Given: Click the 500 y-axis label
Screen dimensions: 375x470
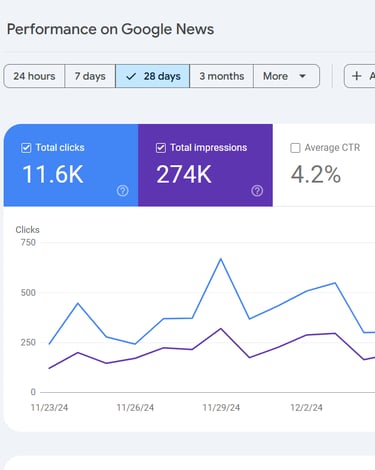Looking at the screenshot, I should tap(28, 293).
